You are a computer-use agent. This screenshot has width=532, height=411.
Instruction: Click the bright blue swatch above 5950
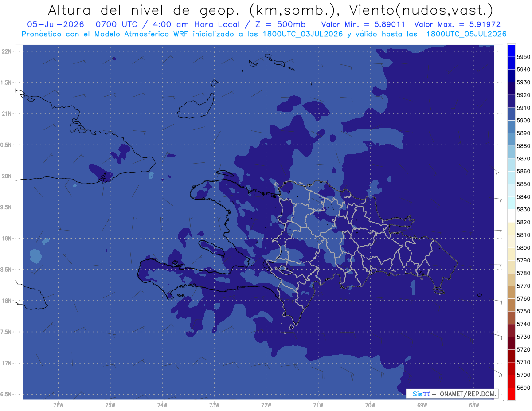[511, 51]
